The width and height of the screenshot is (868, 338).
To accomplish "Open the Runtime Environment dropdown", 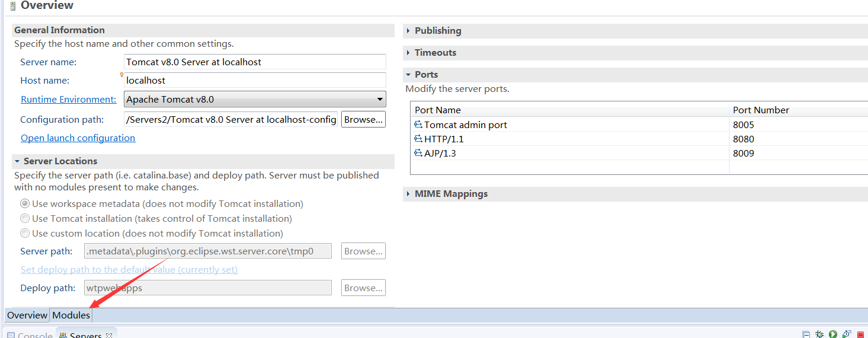I will point(255,99).
